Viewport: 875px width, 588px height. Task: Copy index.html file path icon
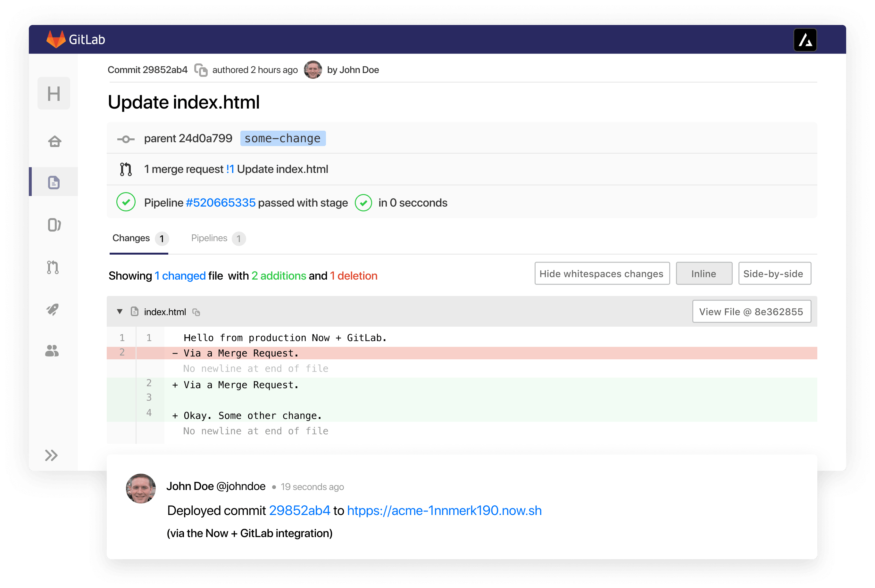click(x=196, y=312)
